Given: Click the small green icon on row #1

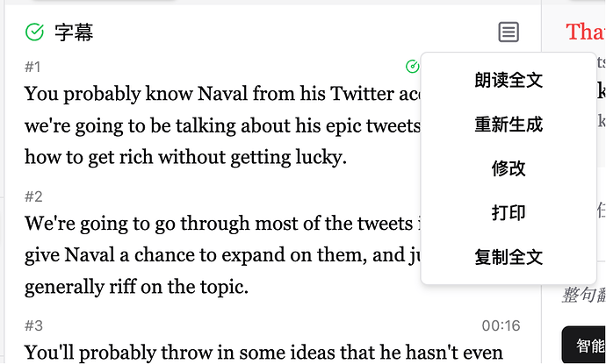Looking at the screenshot, I should 412,67.
